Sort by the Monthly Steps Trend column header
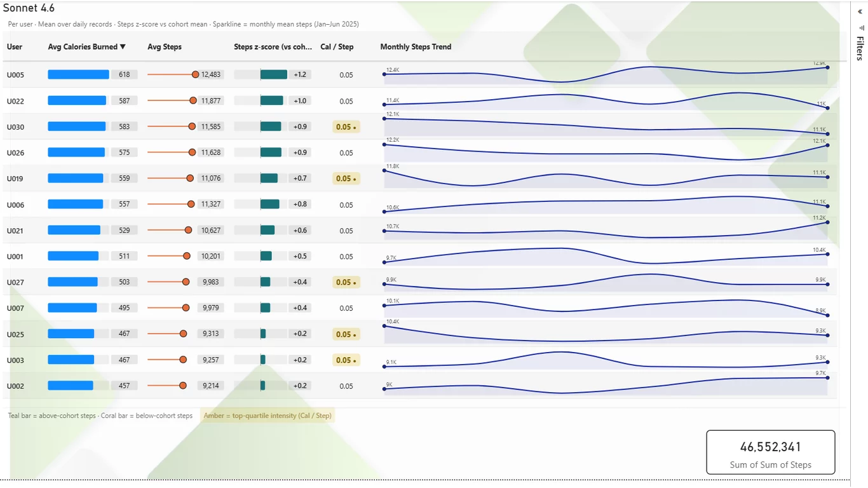Image resolution: width=868 pixels, height=488 pixels. pos(416,47)
